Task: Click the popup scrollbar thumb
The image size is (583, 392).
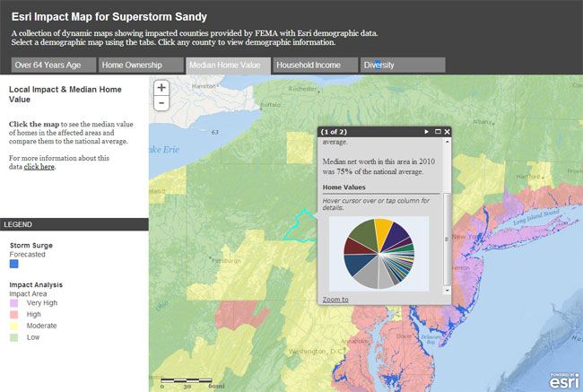Action: click(x=447, y=240)
